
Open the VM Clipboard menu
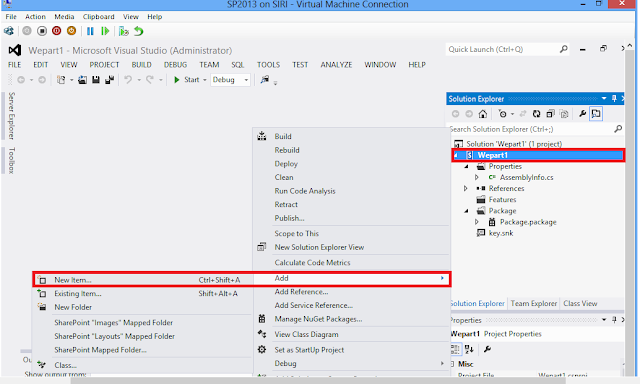[98, 17]
